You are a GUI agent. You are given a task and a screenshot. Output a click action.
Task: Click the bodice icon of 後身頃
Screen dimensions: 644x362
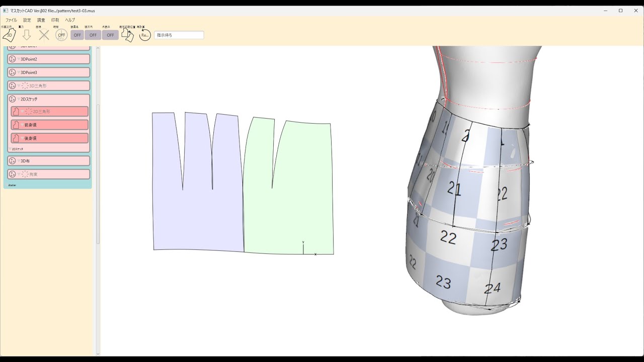16,138
